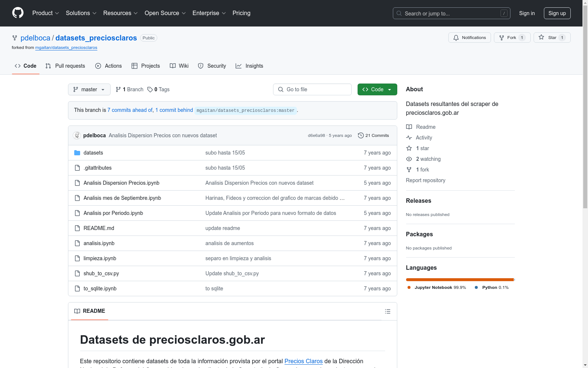The image size is (588, 368).
Task: Go to the Actions tab
Action: coord(108,66)
